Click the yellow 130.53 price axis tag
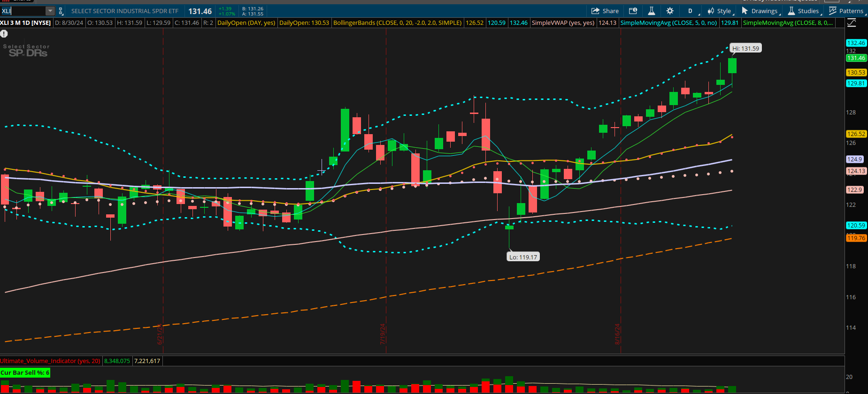868x394 pixels. click(x=856, y=72)
